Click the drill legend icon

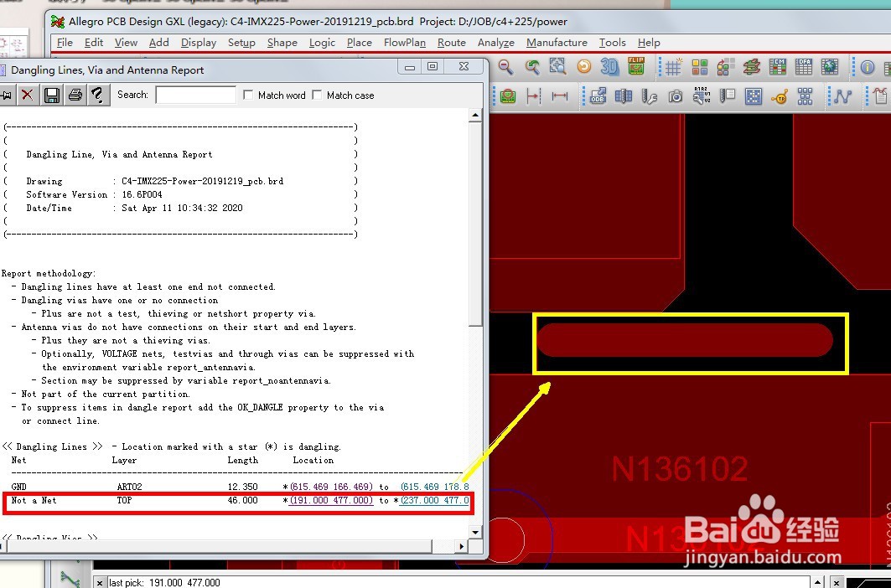coord(727,96)
